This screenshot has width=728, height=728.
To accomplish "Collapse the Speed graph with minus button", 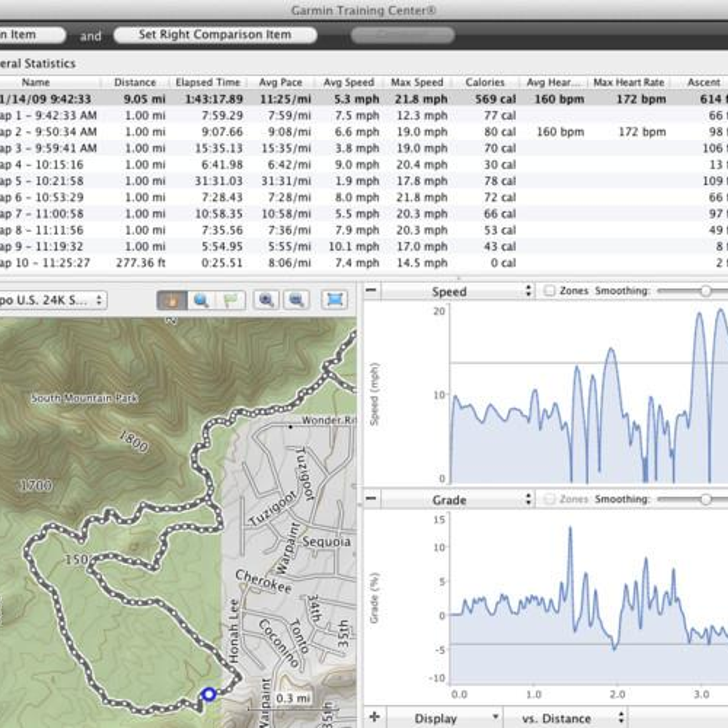I will point(371,290).
